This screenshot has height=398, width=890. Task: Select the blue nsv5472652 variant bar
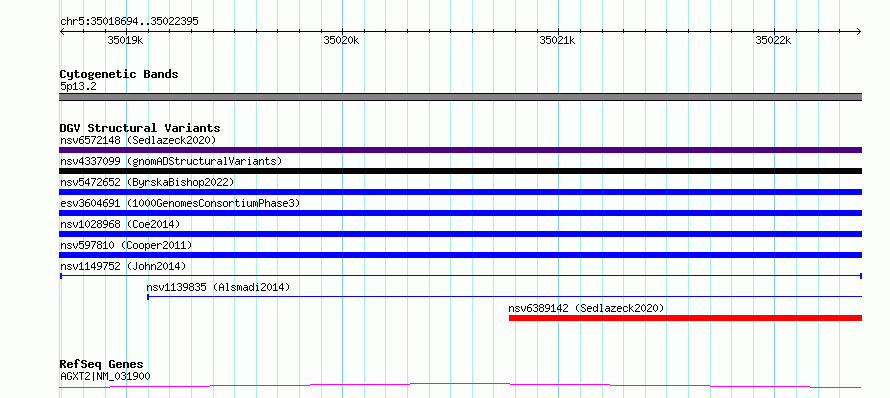460,192
